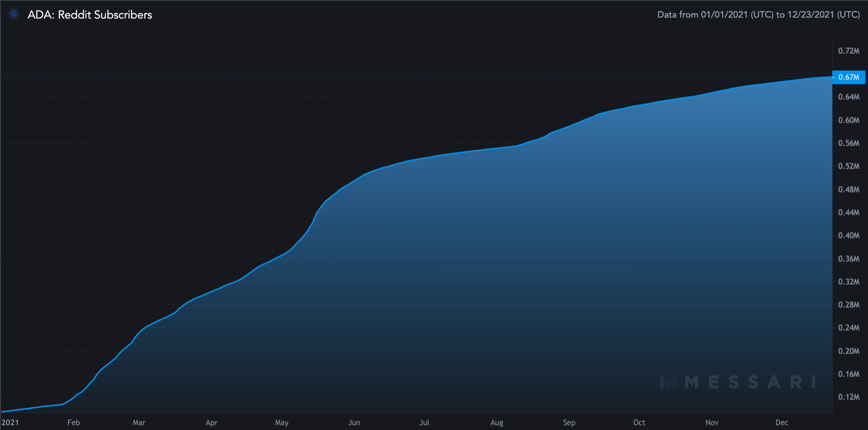
Task: Click the Dec x-axis label
Action: point(782,422)
